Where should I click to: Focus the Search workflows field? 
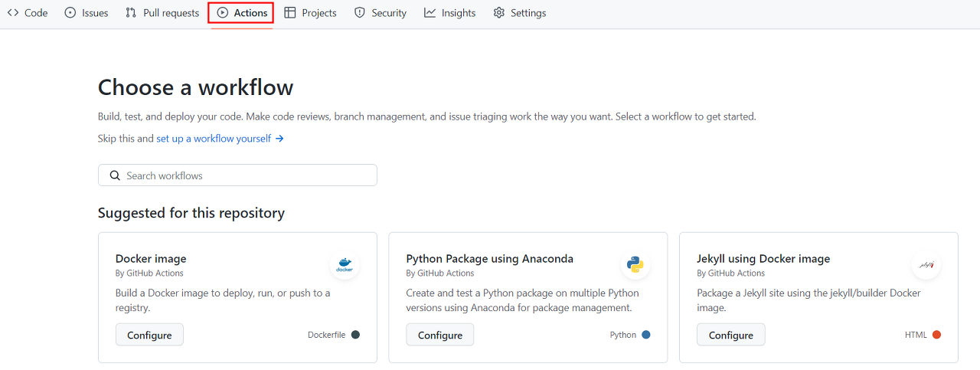[245, 175]
